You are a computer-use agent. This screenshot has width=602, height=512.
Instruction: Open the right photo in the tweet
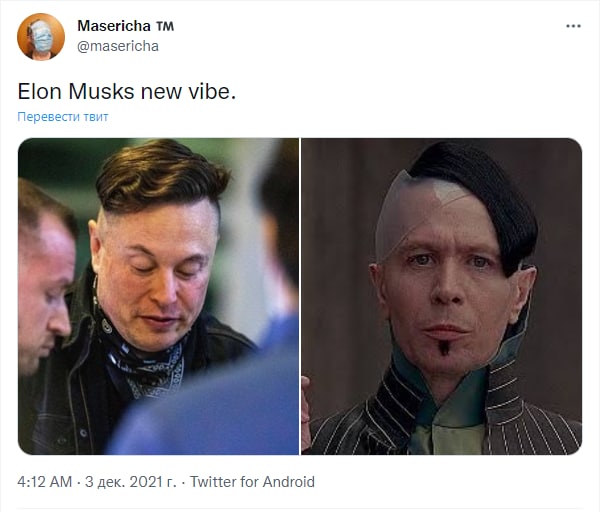pos(442,296)
